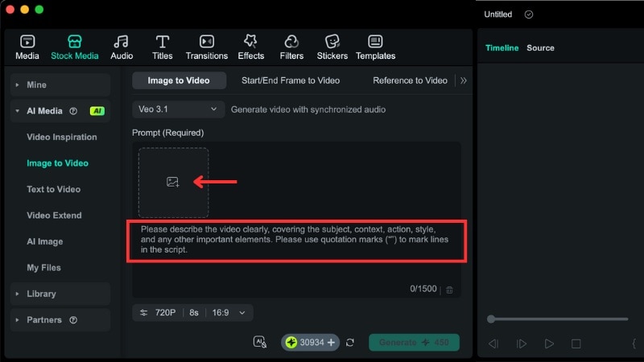Screen dimensions: 644x362
Task: Select the Source preview tab
Action: 540,47
